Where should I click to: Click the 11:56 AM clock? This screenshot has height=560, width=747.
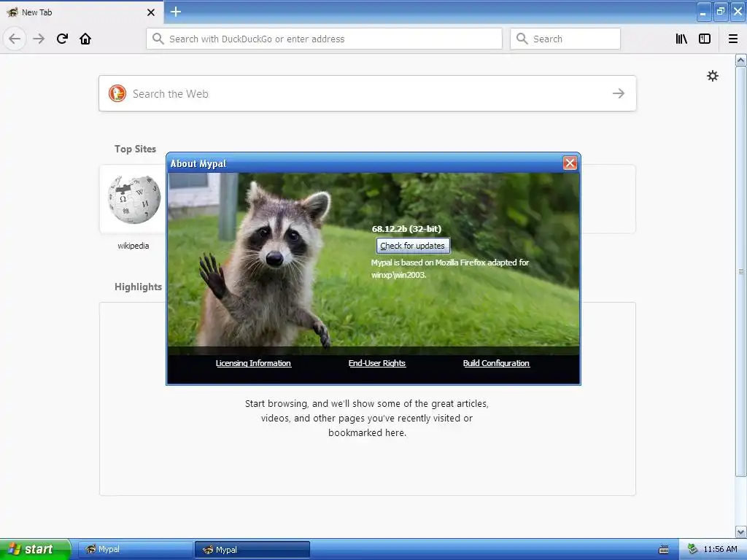click(x=720, y=549)
